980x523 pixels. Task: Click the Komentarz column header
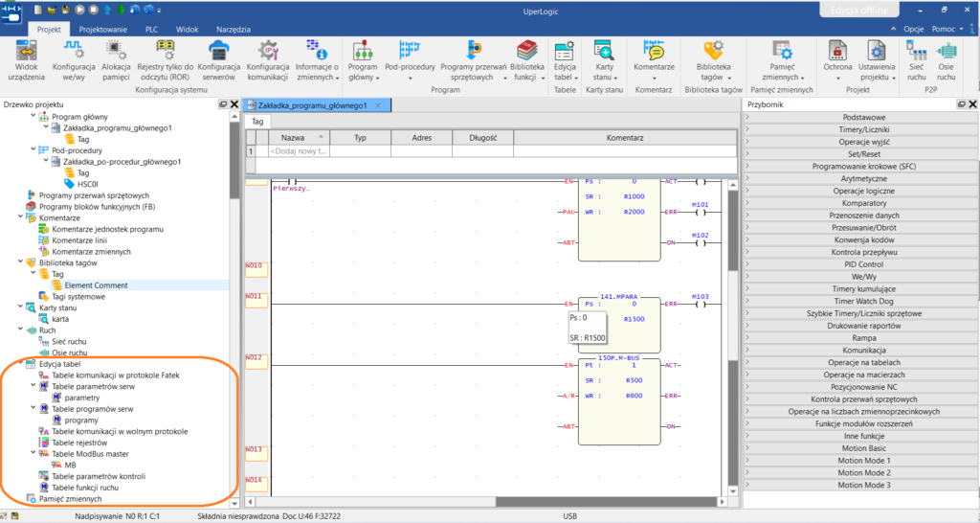click(x=625, y=138)
